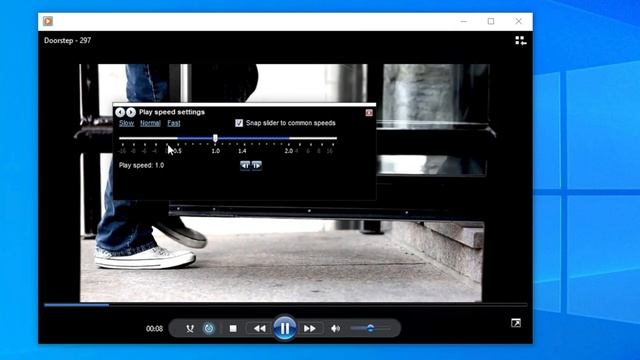640x360 pixels.
Task: View video in full screen
Action: pyautogui.click(x=516, y=323)
